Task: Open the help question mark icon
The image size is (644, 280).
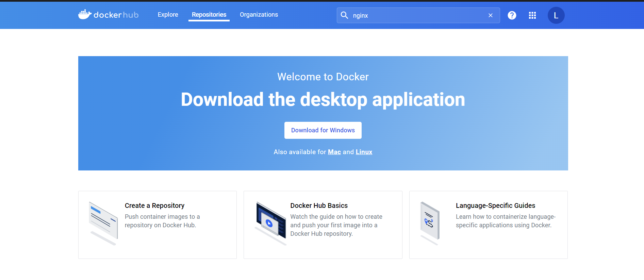Action: (x=512, y=15)
